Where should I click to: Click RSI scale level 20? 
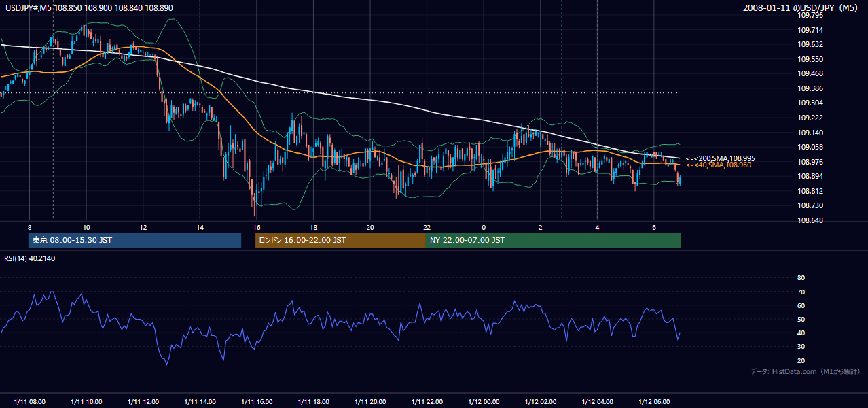(x=801, y=360)
